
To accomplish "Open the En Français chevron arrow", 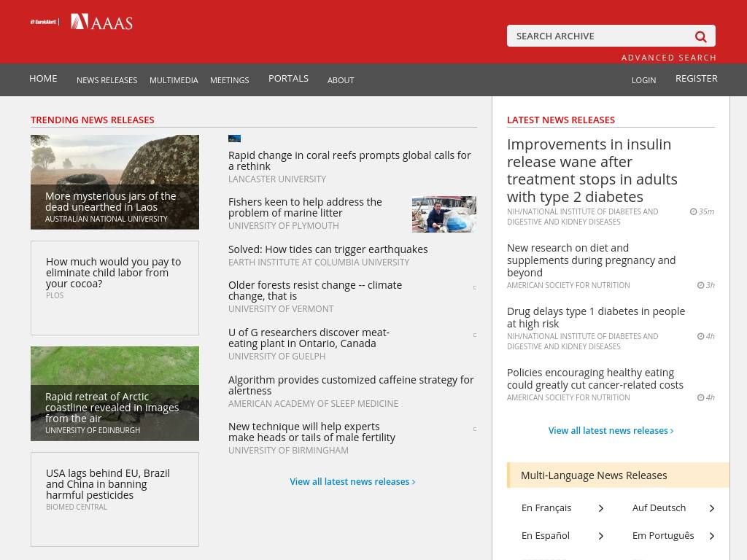I will click(x=601, y=508).
